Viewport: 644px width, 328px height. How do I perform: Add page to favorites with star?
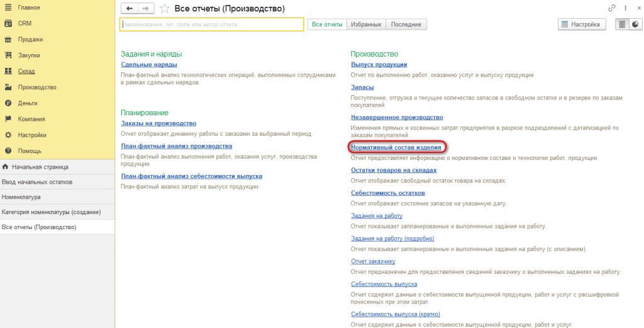click(164, 9)
